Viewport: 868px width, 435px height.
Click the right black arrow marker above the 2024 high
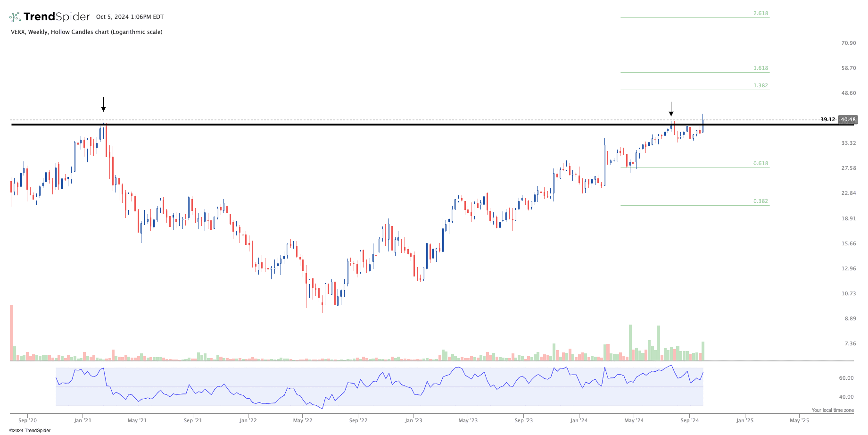[671, 109]
